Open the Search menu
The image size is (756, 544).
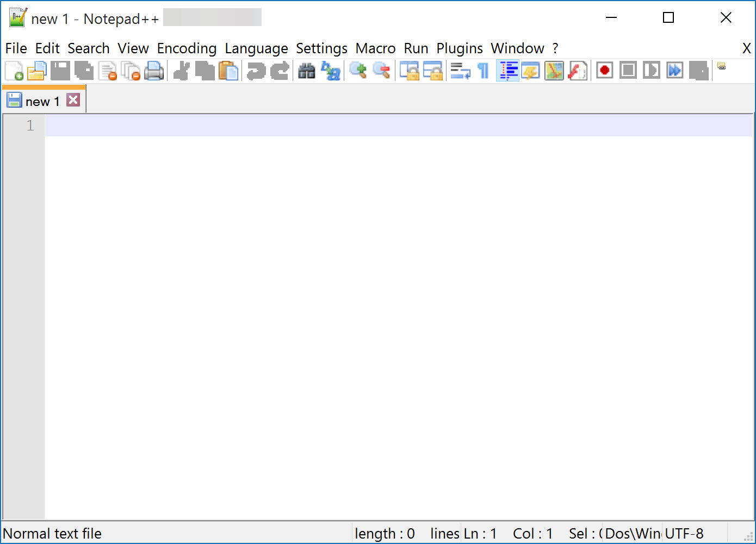tap(89, 48)
